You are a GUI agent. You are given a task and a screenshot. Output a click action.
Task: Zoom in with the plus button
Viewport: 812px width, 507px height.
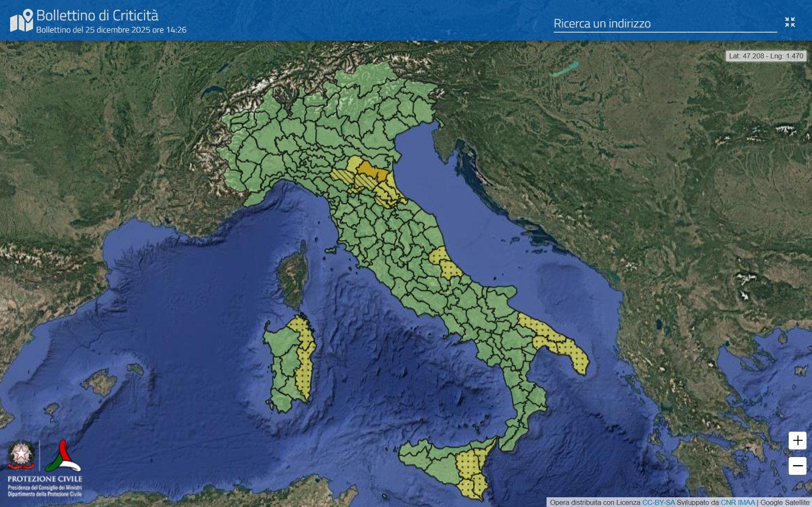point(797,441)
